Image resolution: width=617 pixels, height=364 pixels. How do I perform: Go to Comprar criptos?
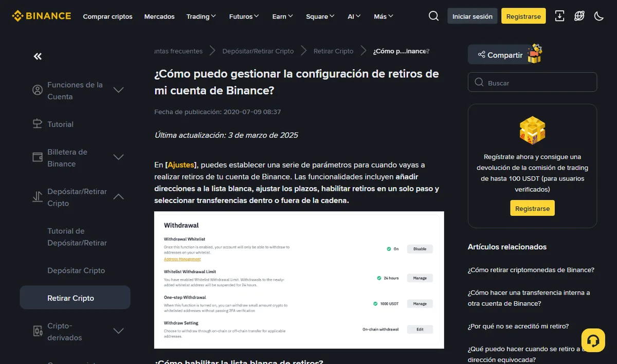107,16
